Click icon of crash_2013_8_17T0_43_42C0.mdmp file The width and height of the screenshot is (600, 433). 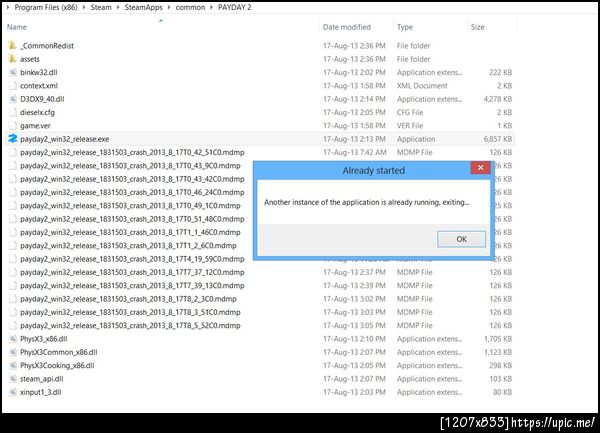coord(13,179)
